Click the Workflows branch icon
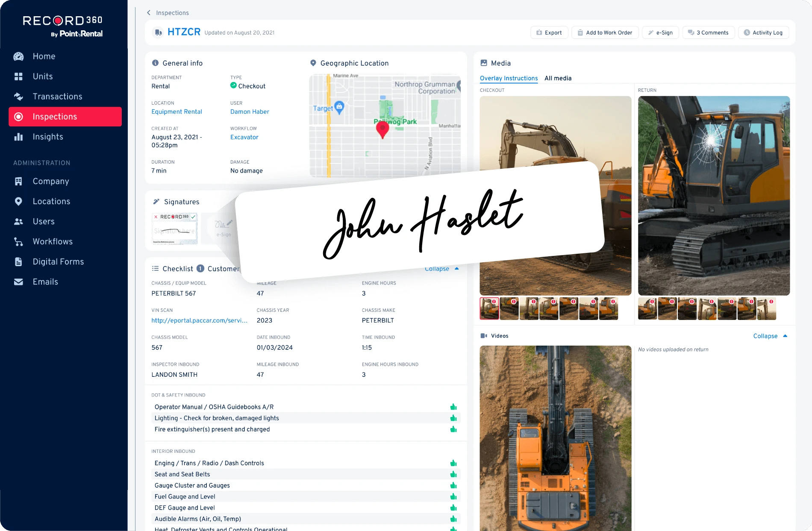 click(x=18, y=242)
